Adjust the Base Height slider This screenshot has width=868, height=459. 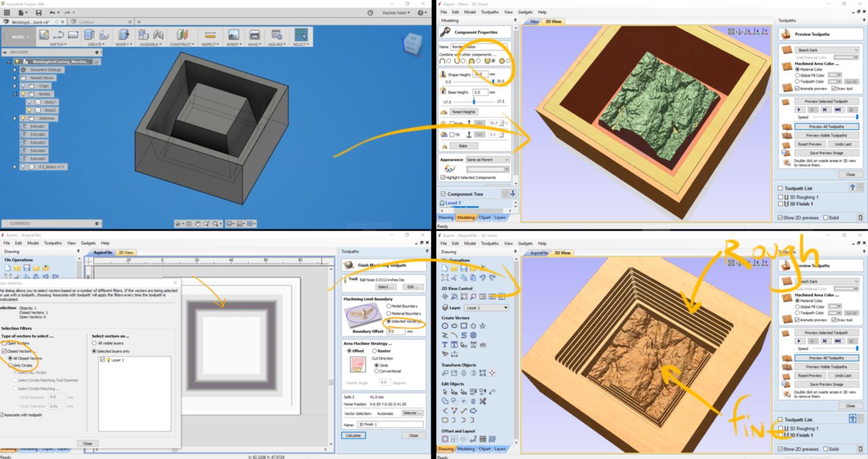[474, 101]
